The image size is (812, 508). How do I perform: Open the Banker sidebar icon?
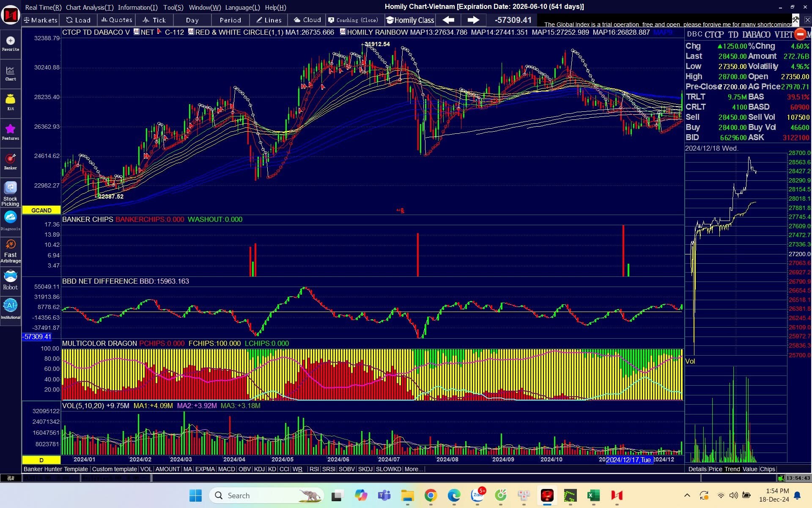[11, 162]
